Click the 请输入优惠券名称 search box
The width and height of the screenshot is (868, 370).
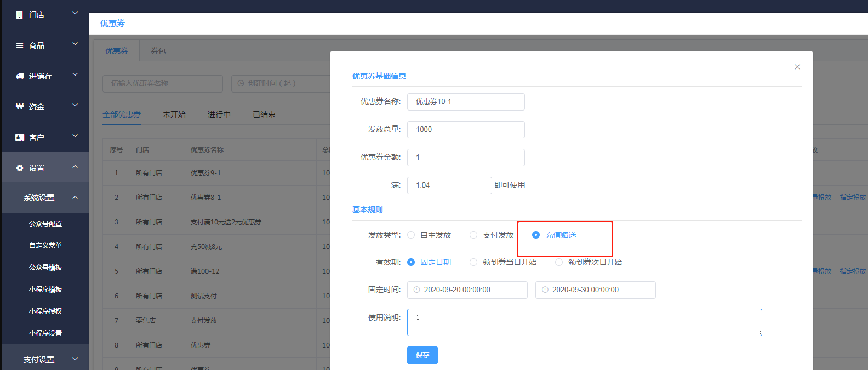tap(163, 84)
